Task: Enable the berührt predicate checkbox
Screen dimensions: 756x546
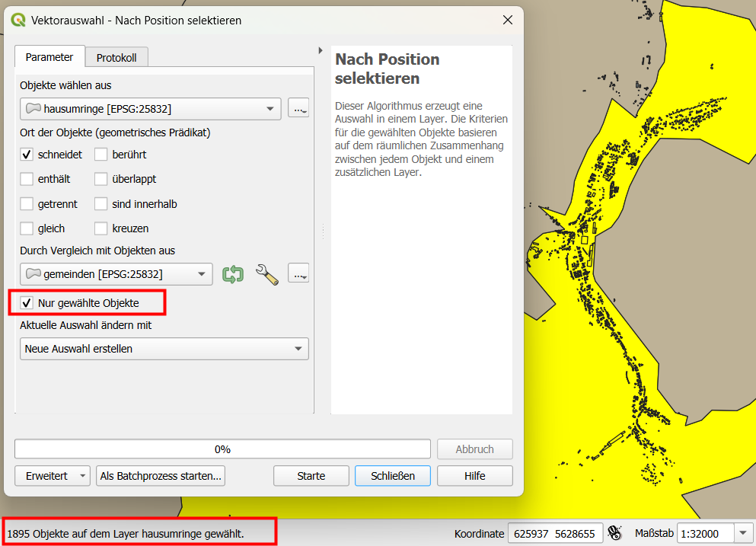Action: pyautogui.click(x=100, y=155)
